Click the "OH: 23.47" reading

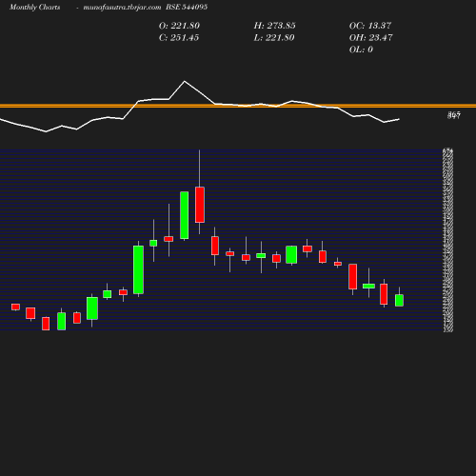371,38
